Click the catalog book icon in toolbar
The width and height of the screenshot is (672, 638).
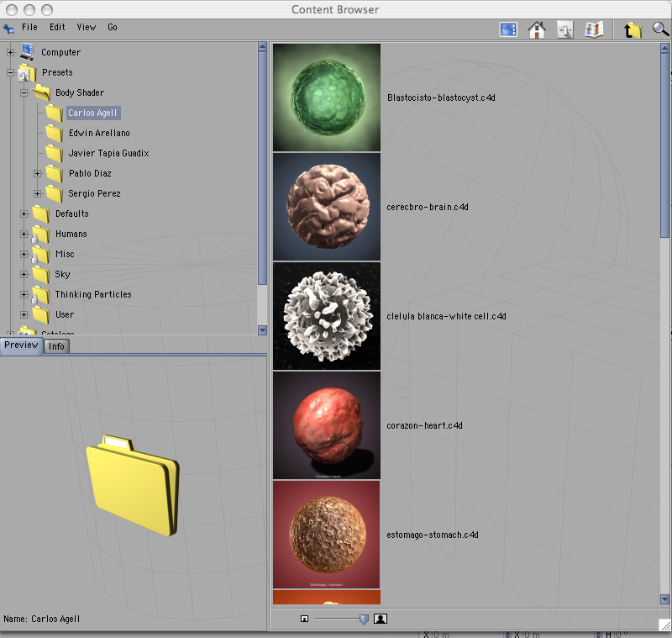click(x=594, y=29)
